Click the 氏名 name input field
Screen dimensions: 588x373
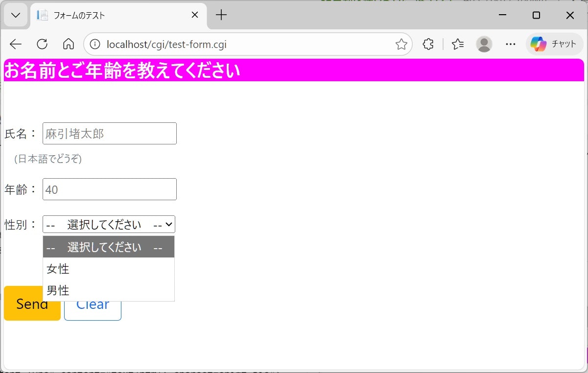(x=110, y=134)
